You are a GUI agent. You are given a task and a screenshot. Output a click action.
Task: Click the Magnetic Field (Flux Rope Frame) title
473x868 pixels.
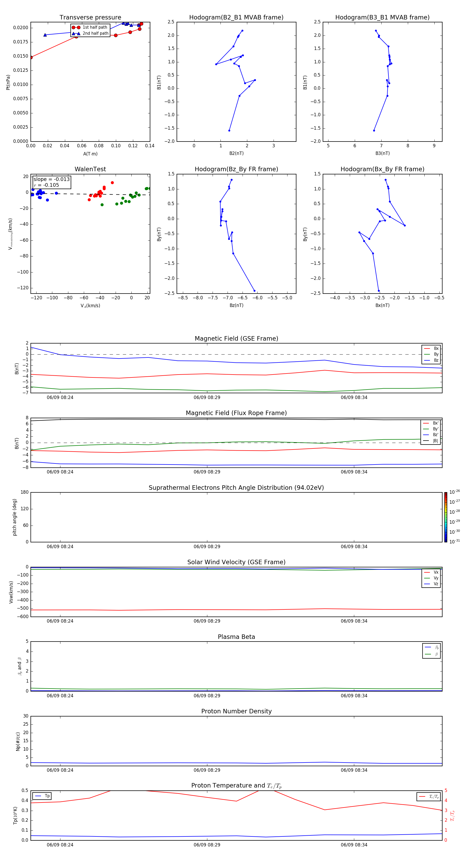(x=236, y=413)
